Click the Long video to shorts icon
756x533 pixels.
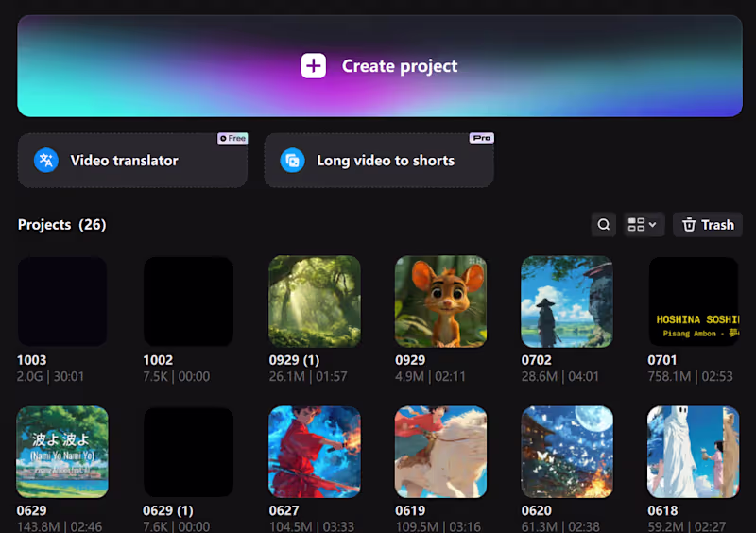(292, 160)
